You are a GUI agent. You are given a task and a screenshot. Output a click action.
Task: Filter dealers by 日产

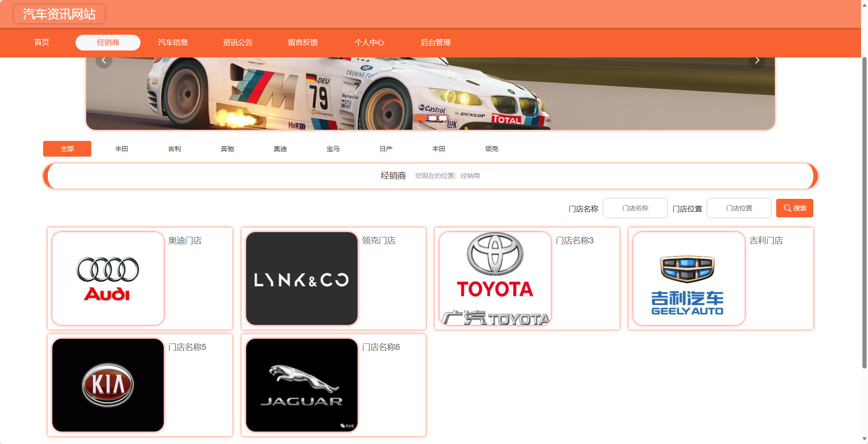(x=386, y=149)
